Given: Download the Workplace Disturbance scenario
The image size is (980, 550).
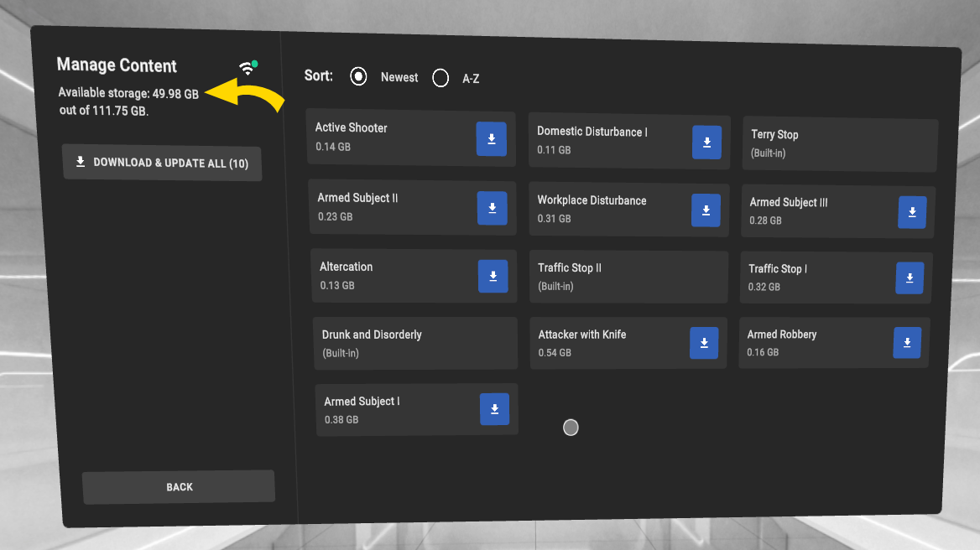Looking at the screenshot, I should click(x=706, y=210).
